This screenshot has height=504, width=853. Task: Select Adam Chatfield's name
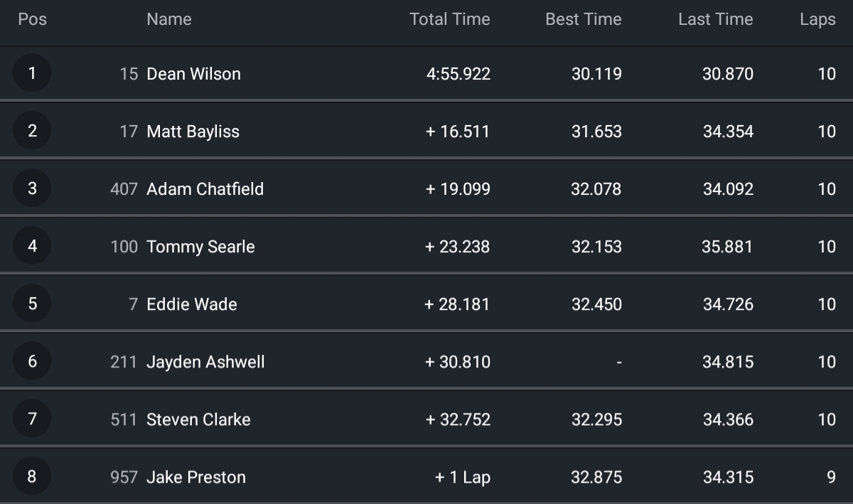coord(205,189)
